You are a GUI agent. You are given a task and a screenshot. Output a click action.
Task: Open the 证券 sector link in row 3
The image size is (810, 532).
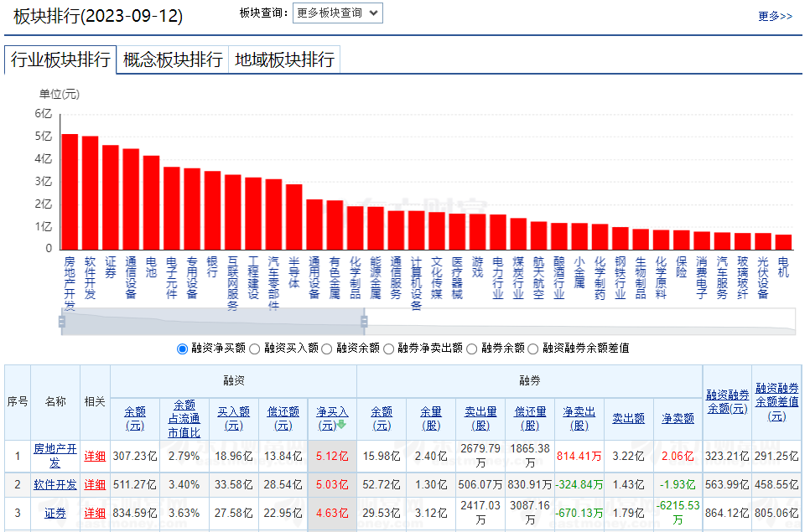(55, 513)
